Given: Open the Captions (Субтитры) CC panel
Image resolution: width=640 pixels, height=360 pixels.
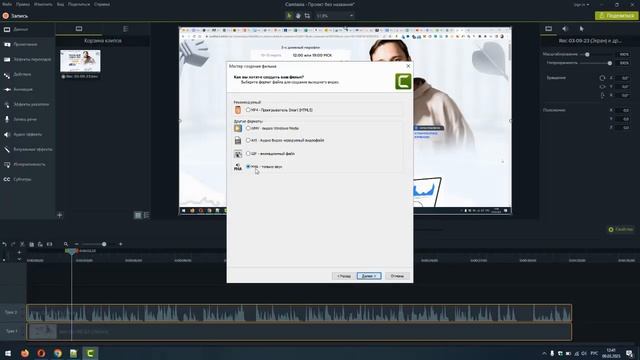Looking at the screenshot, I should point(17,179).
